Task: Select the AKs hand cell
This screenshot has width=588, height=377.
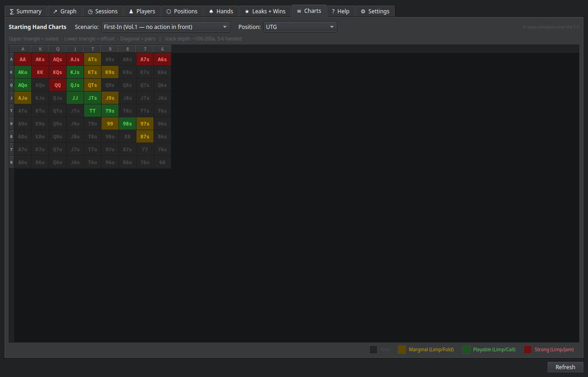Action: (x=40, y=59)
